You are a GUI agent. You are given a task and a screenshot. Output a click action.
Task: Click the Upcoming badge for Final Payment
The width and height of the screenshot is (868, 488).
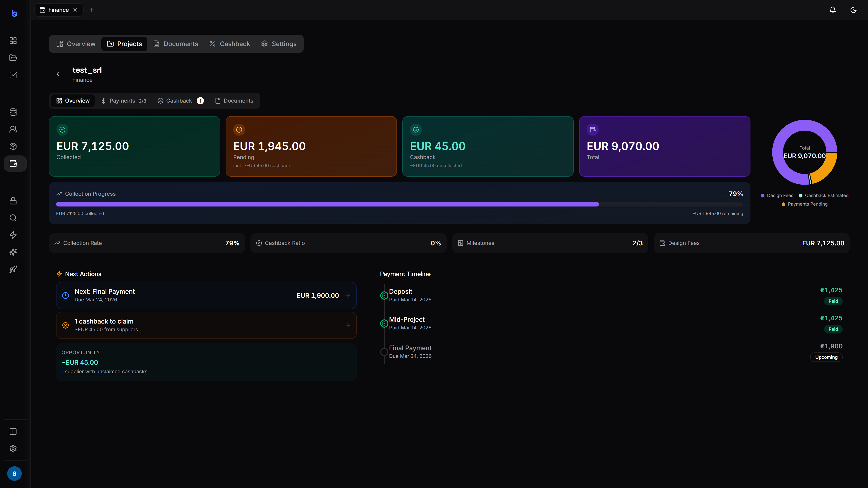click(826, 357)
